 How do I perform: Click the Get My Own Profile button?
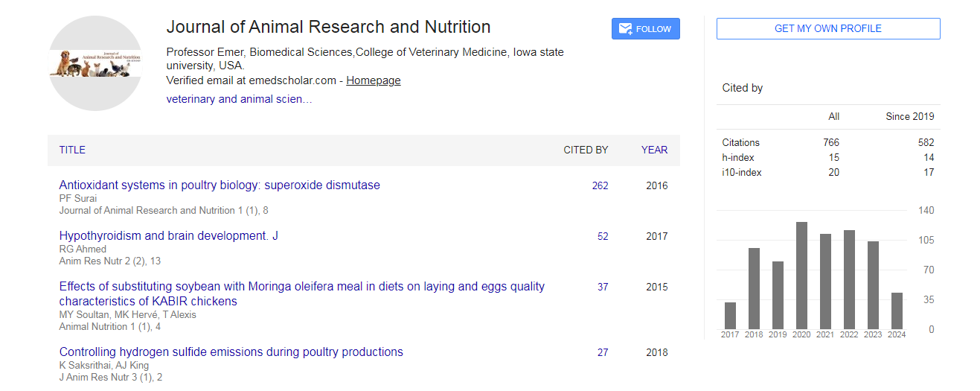[x=827, y=28]
